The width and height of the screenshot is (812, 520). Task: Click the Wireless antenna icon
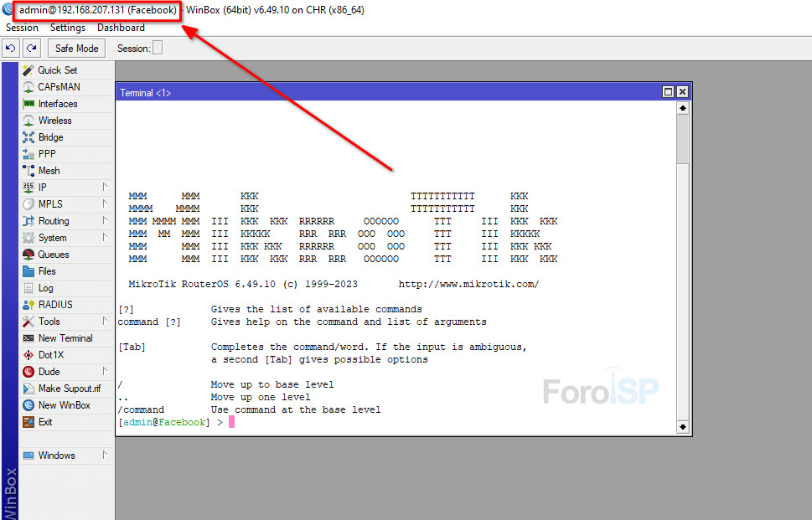tap(28, 121)
